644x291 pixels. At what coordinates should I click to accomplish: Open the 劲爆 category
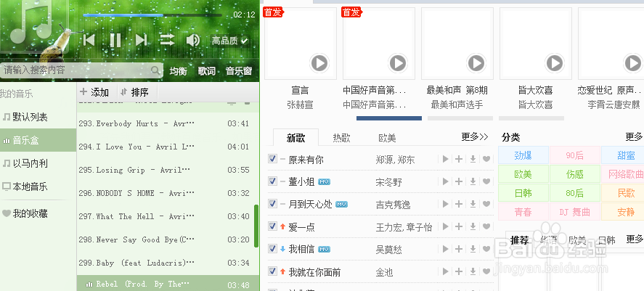(x=523, y=155)
